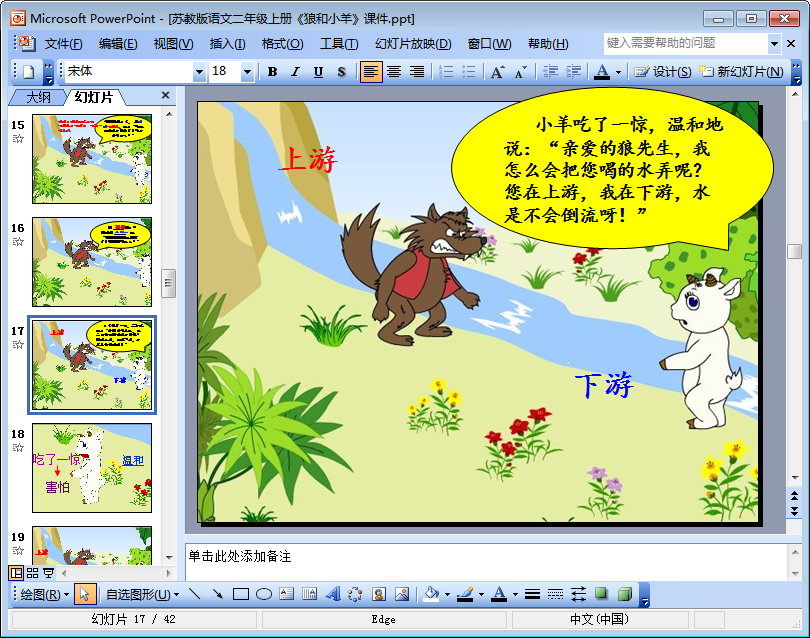810x638 pixels.
Task: Open the 格式(O) menu
Action: tap(282, 44)
